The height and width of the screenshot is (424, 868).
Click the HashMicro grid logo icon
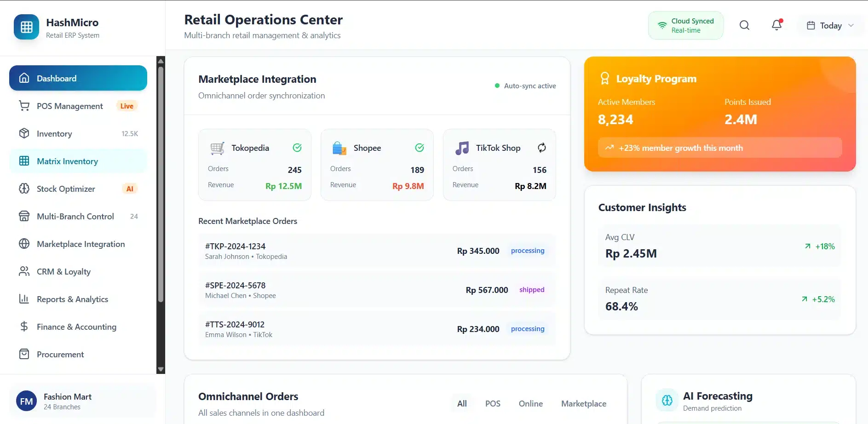click(x=27, y=27)
